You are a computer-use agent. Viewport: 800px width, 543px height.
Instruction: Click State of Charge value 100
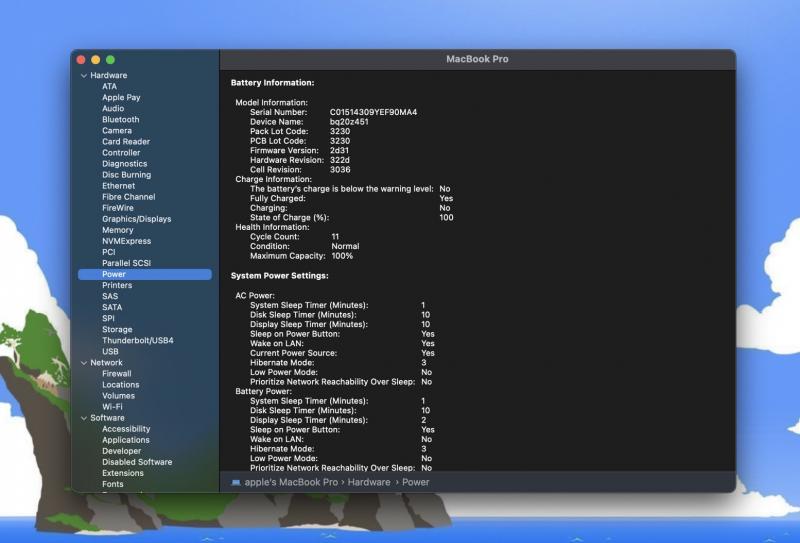click(x=446, y=218)
